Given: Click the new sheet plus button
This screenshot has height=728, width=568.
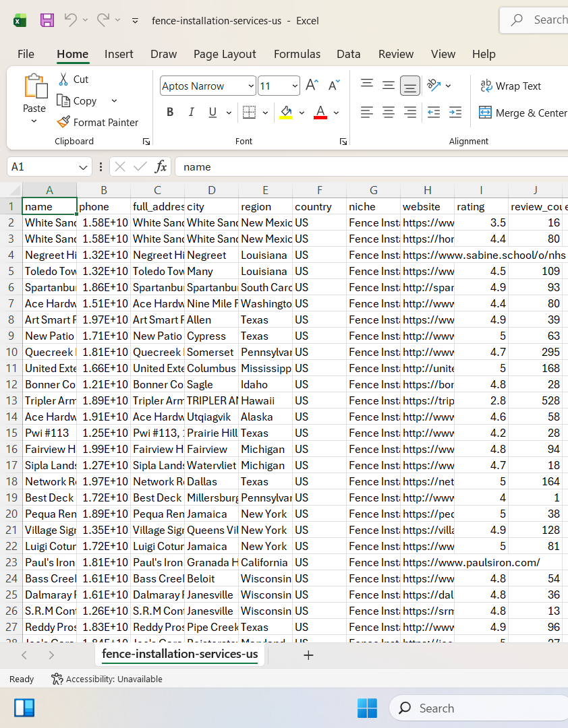Looking at the screenshot, I should (x=308, y=655).
